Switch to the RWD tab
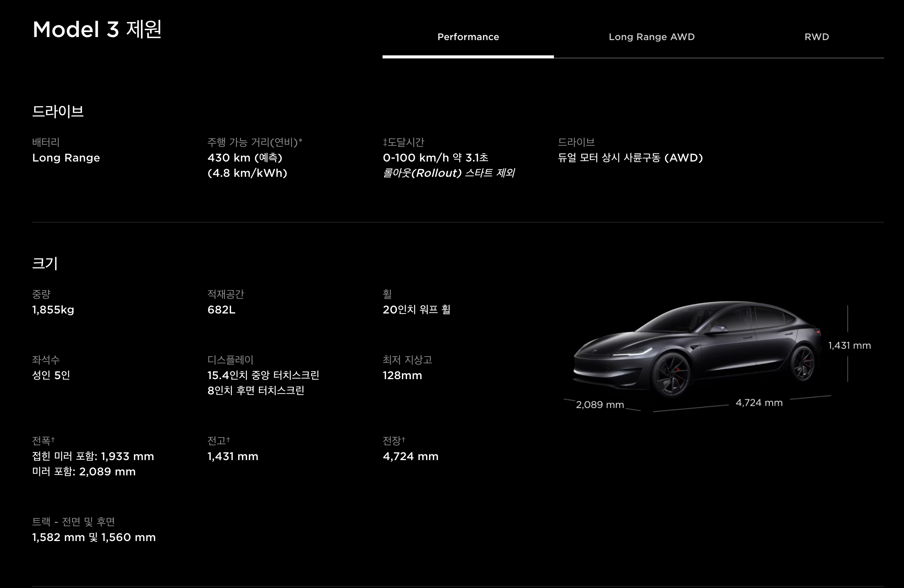The image size is (904, 588). pyautogui.click(x=817, y=37)
